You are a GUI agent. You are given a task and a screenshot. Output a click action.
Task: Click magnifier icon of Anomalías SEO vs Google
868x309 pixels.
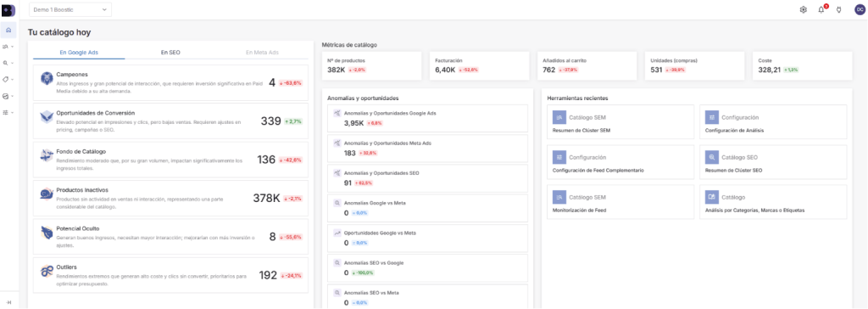(337, 262)
